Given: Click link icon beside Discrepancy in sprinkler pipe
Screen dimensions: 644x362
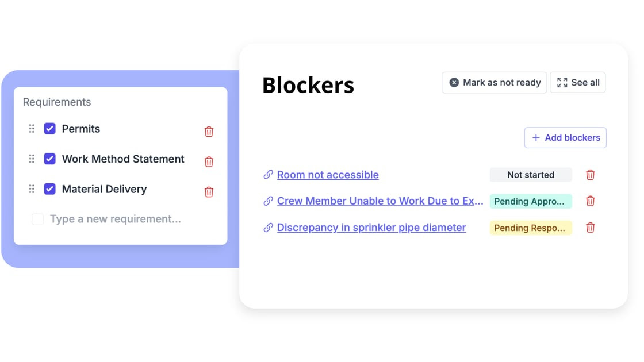Looking at the screenshot, I should pyautogui.click(x=268, y=228).
